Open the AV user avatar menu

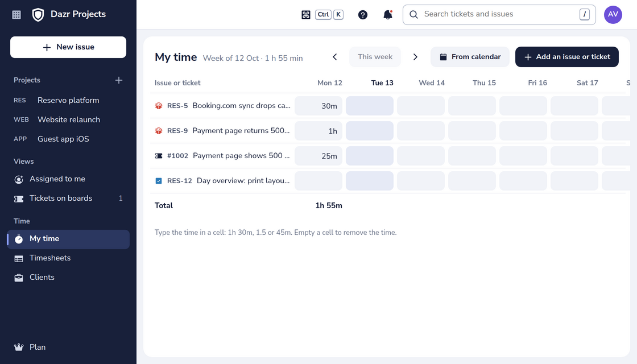pyautogui.click(x=613, y=15)
